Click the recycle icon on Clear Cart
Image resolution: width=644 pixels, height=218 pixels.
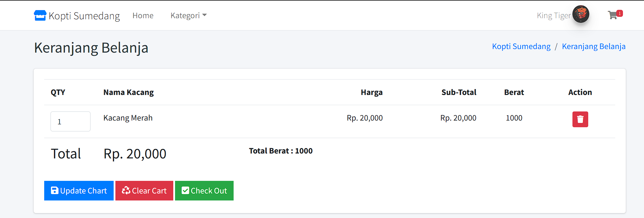coord(126,190)
